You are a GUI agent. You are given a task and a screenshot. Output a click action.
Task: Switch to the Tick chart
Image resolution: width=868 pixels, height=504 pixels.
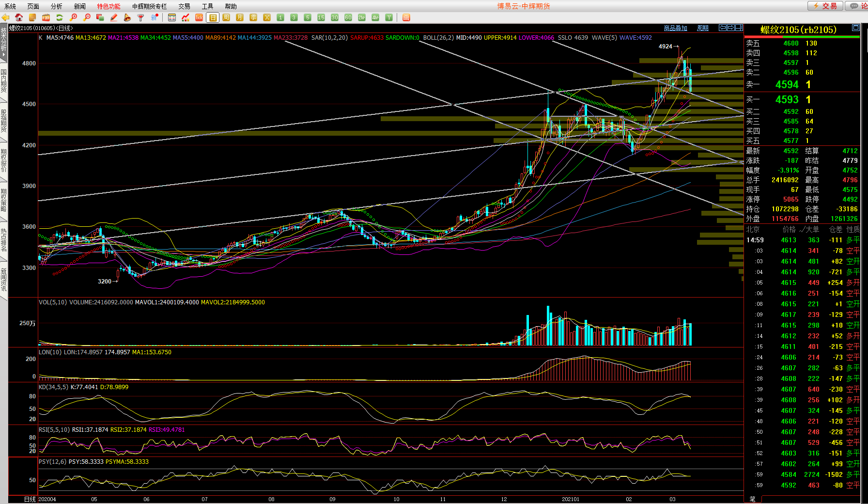(199, 17)
